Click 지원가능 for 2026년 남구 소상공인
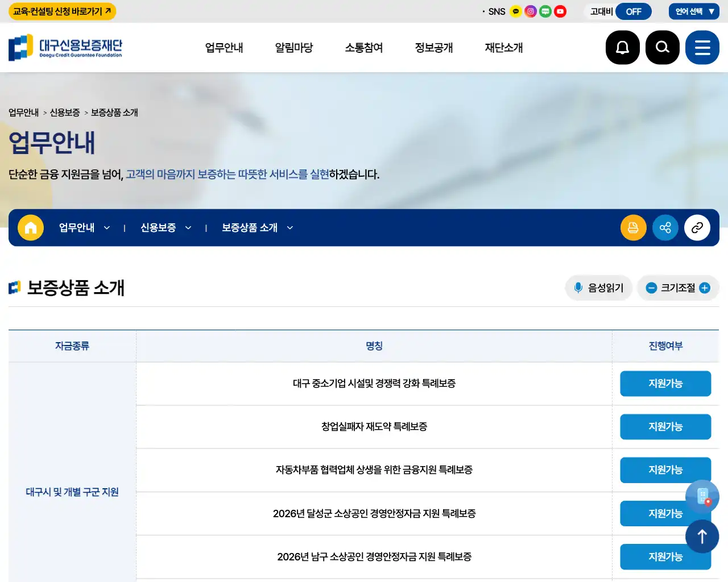The image size is (728, 582). [665, 557]
